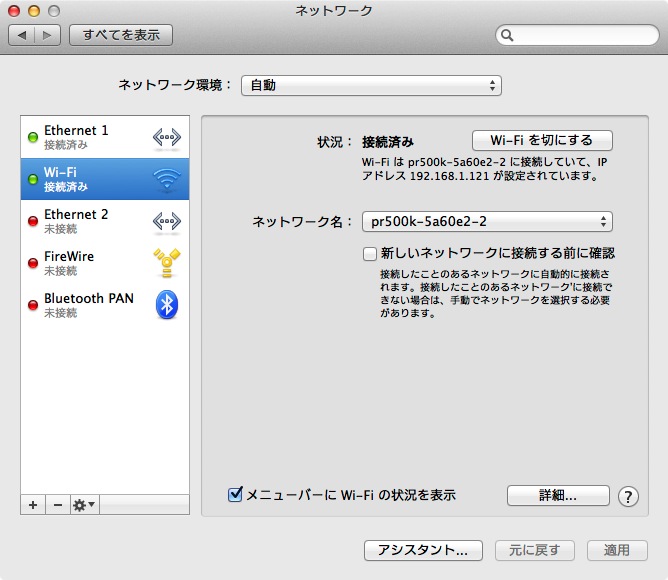This screenshot has width=668, height=580.
Task: Remove selected service with minus button
Action: tap(57, 505)
